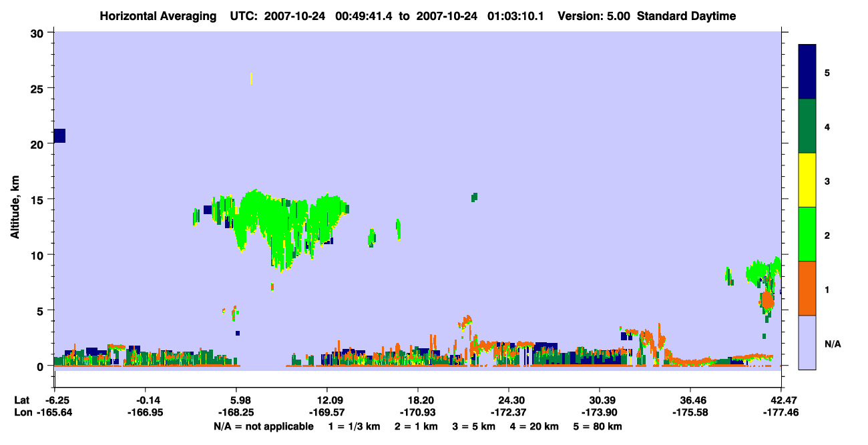Click the orange blob near 6 km altitude

tap(768, 300)
